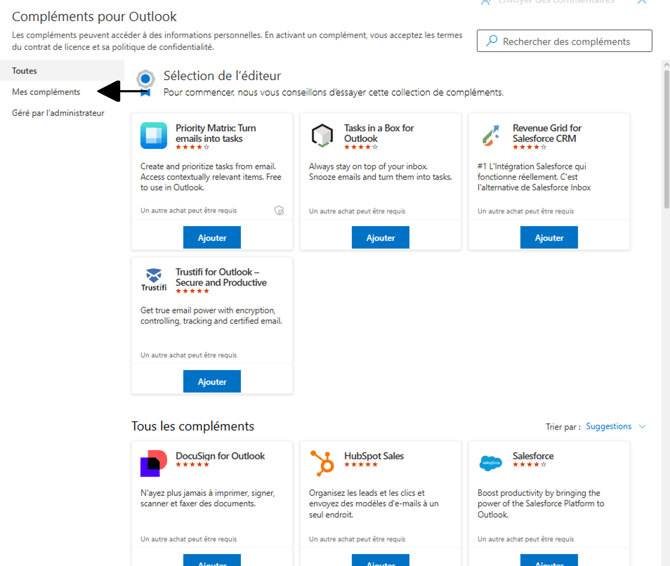Click Compléments pour Outlook title
Viewport: 670px width, 566px height.
tap(94, 17)
